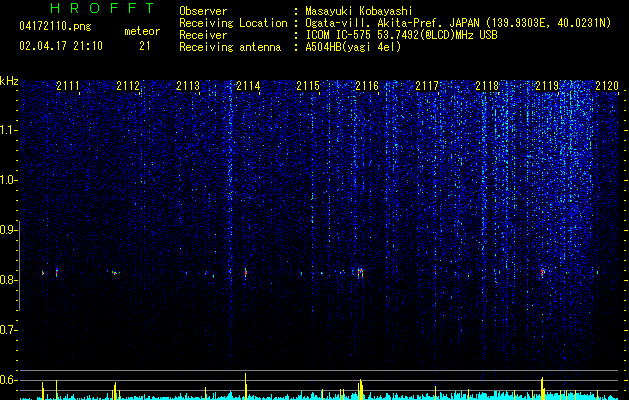Select the ICOM IC-575 receiver text
The width and height of the screenshot is (629, 400).
[401, 35]
